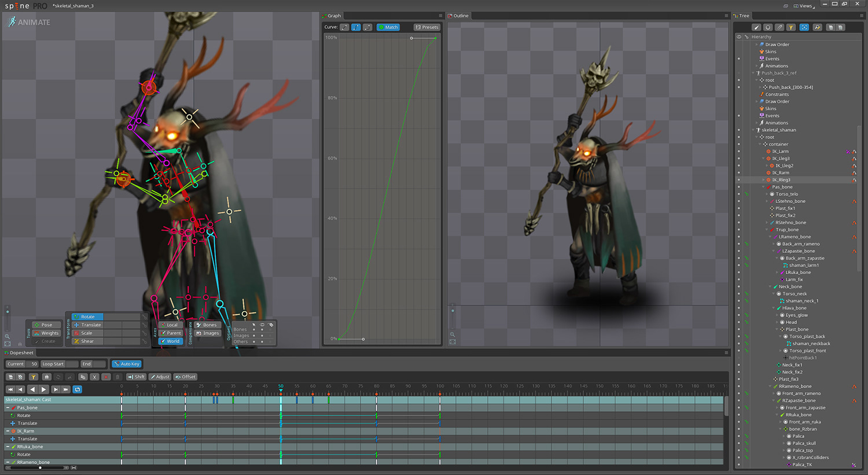This screenshot has width=868, height=475.
Task: Switch to the Dopesheet tab
Action: coord(19,352)
